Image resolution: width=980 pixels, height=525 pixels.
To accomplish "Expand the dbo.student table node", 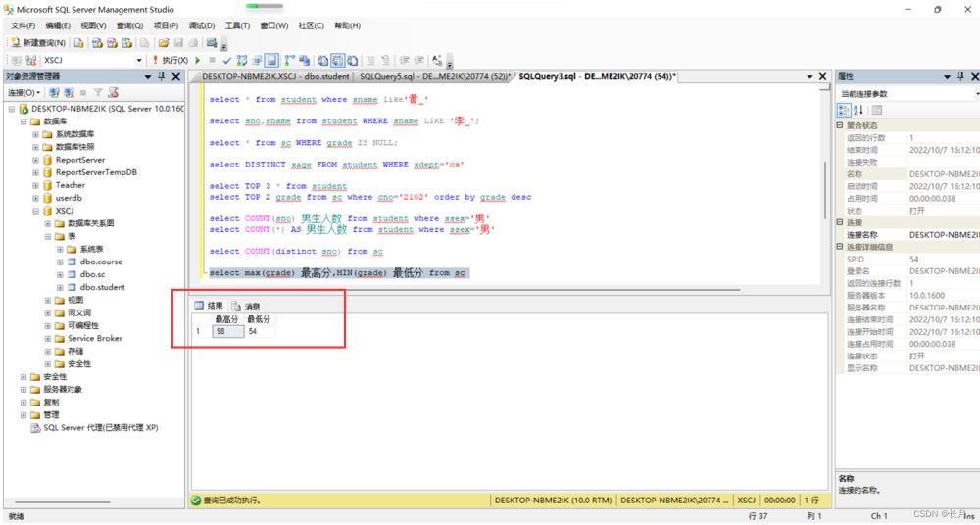I will tap(60, 288).
